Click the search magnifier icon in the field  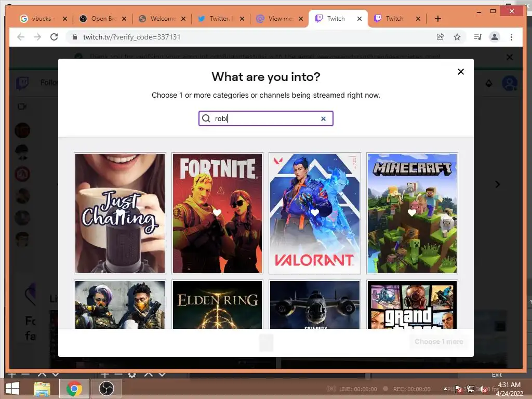pos(206,118)
